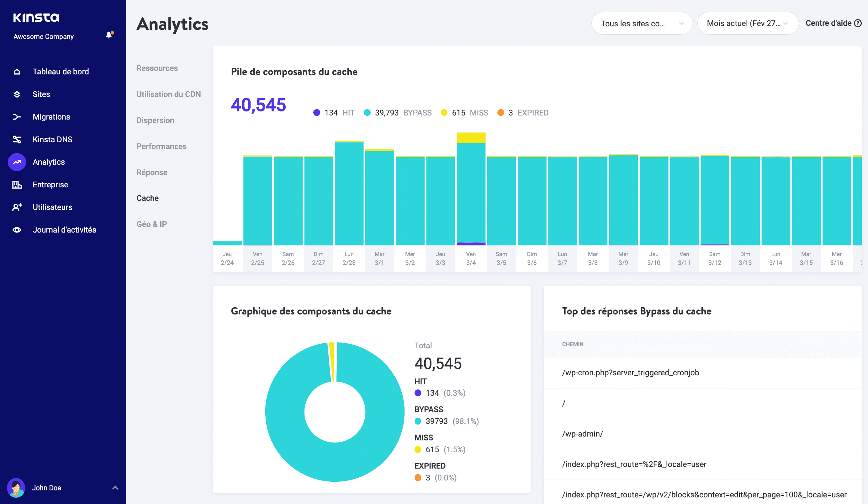Expand the Mois actuel date dropdown

(x=747, y=24)
